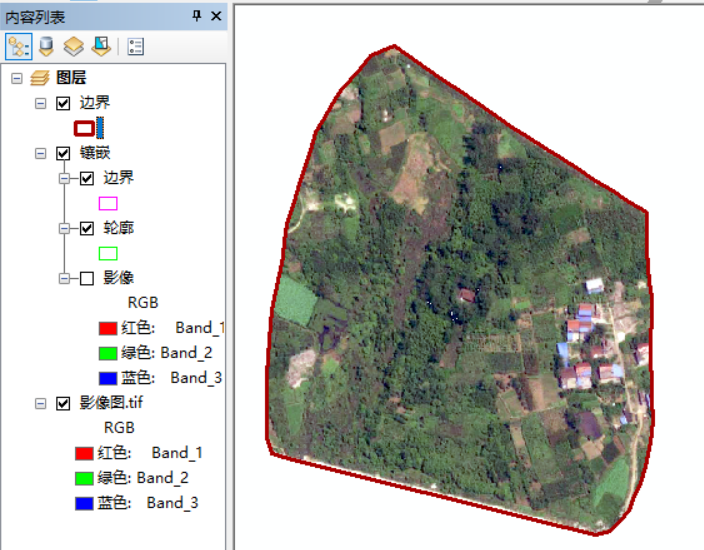The width and height of the screenshot is (704, 550).
Task: Pin the 内容列表 panel with auto-hide icon
Action: coord(197,15)
